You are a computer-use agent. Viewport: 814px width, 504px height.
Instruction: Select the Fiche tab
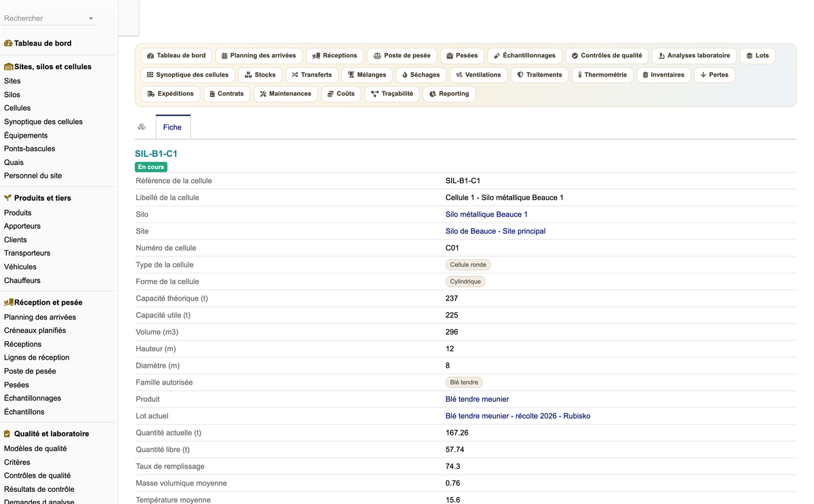pyautogui.click(x=172, y=127)
